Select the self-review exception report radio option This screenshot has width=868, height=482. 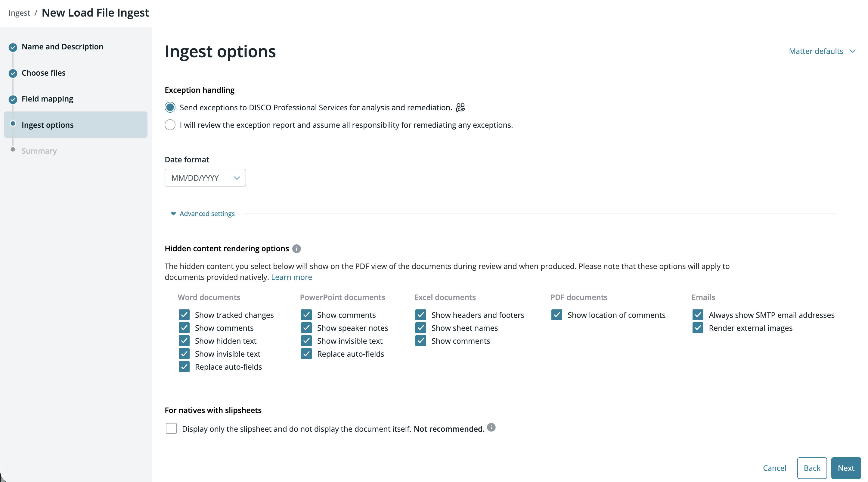170,125
